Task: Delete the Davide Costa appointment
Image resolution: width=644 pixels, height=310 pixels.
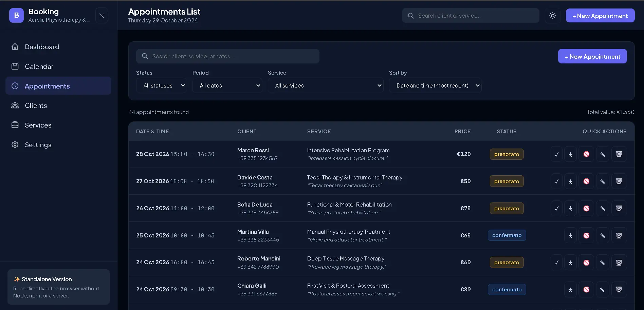Action: pos(619,181)
